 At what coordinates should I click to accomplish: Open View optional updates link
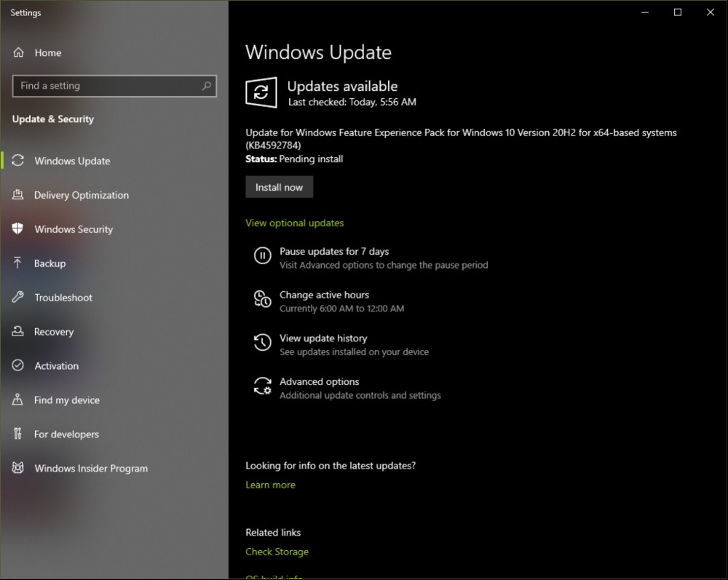294,223
